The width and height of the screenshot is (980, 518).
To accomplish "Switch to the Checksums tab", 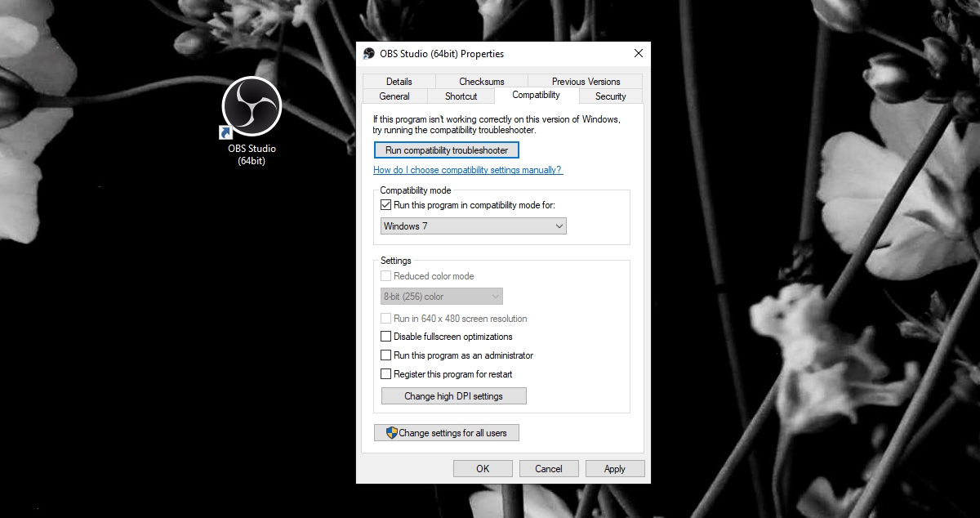I will tap(481, 81).
